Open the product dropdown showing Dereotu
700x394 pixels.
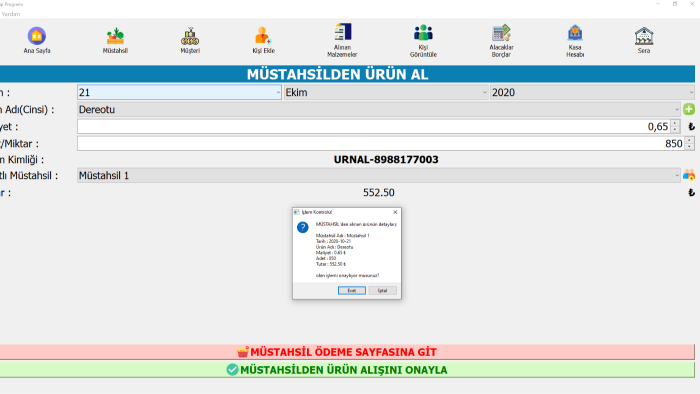(379, 109)
